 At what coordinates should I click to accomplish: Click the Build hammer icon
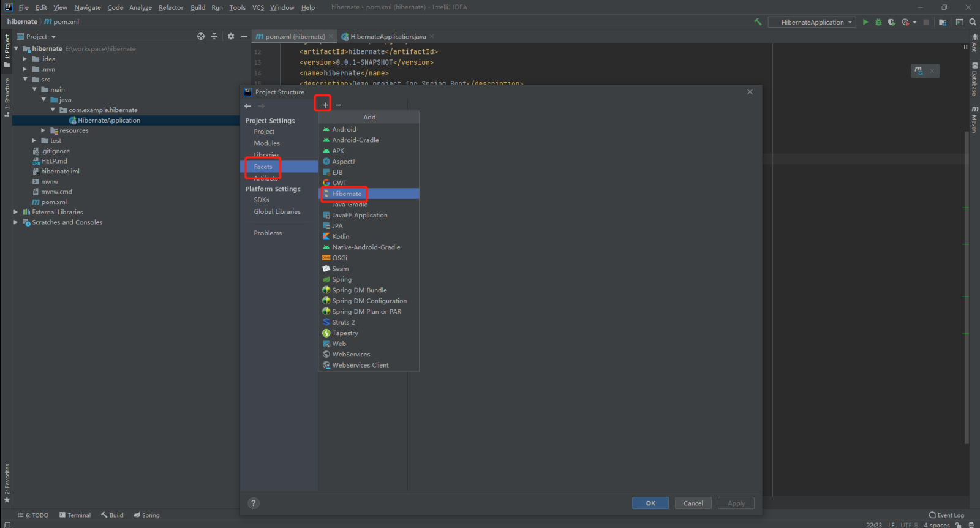coord(758,22)
